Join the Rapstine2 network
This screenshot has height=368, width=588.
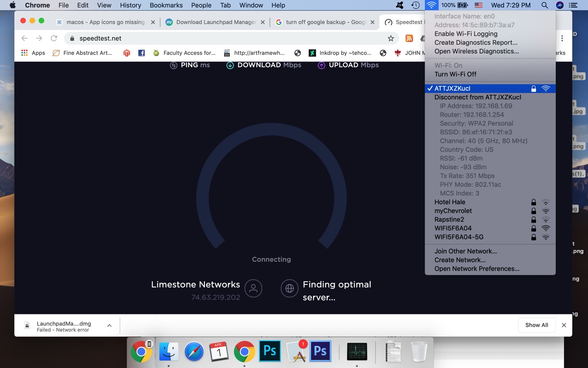pyautogui.click(x=490, y=219)
